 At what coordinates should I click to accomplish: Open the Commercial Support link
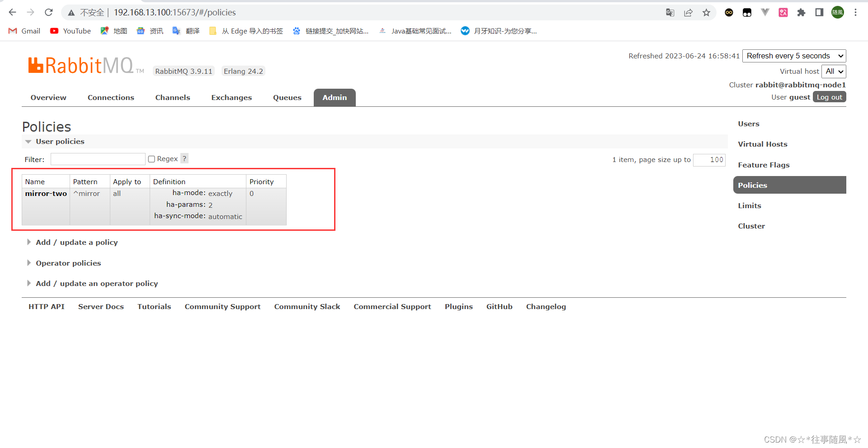392,306
